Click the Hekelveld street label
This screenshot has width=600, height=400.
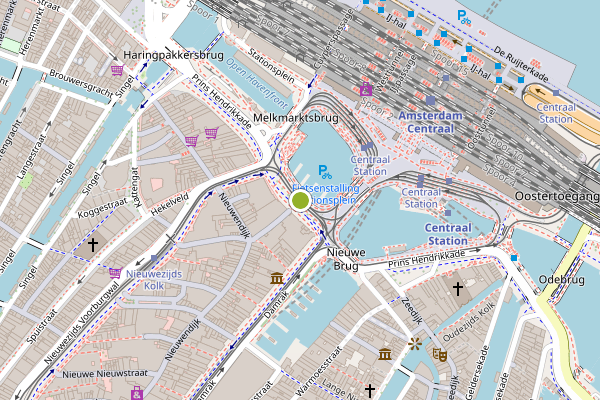170,204
